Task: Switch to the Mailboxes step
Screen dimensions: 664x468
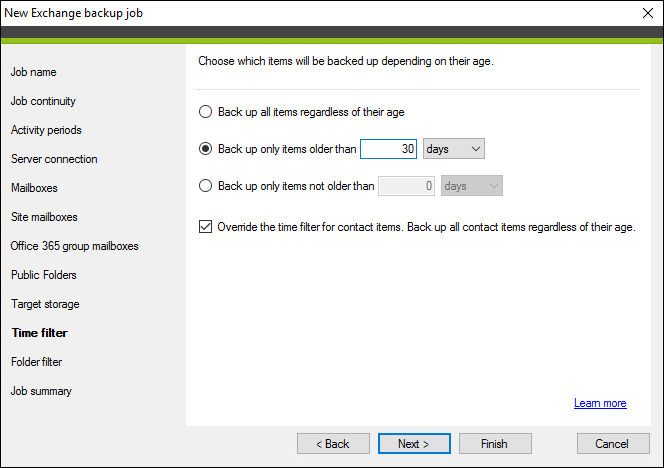Action: coord(34,188)
